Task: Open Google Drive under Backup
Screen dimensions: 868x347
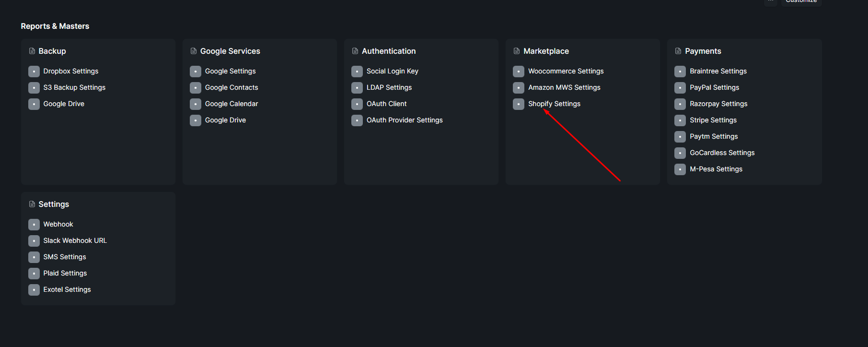Action: coord(63,104)
